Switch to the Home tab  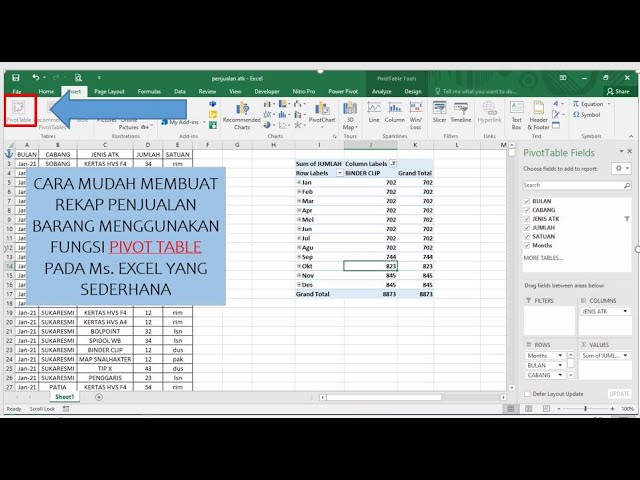click(46, 91)
